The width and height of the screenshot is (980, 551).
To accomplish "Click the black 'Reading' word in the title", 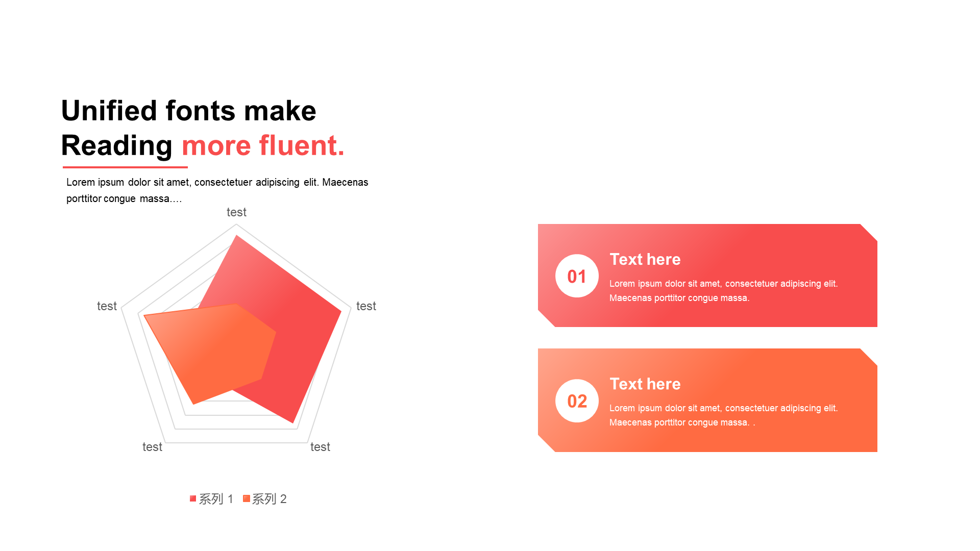I will coord(117,145).
